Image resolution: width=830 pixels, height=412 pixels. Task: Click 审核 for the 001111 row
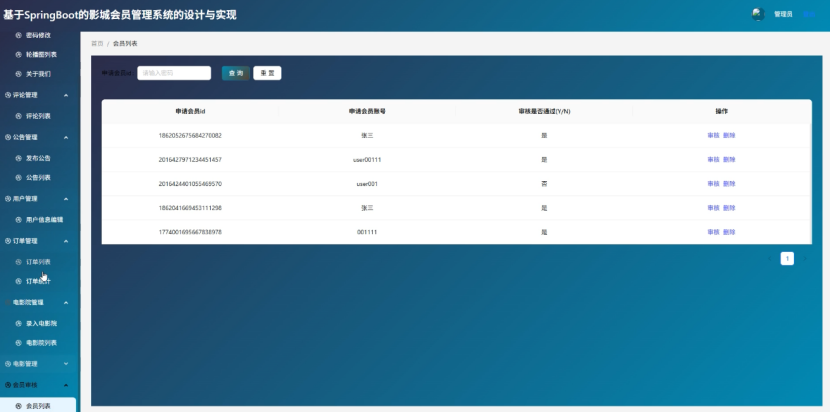714,232
